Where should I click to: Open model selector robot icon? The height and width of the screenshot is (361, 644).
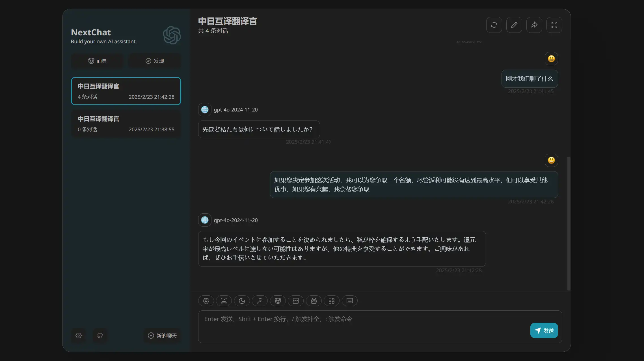[x=314, y=300]
